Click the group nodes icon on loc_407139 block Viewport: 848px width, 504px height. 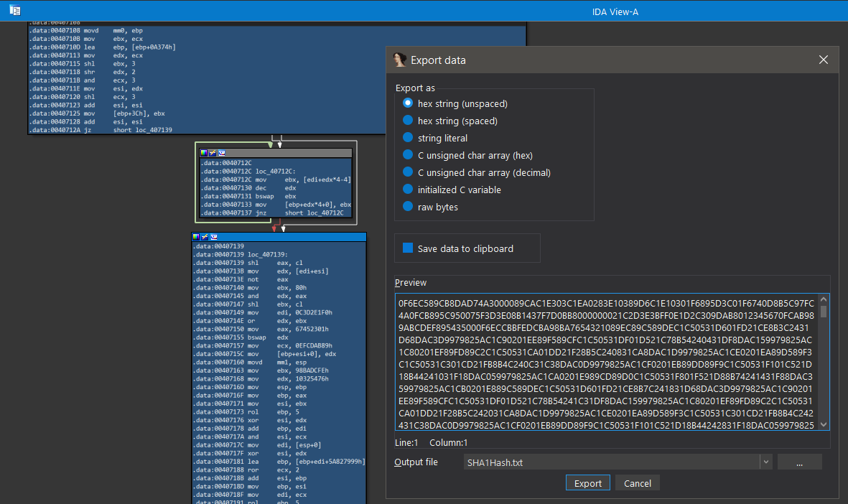214,237
